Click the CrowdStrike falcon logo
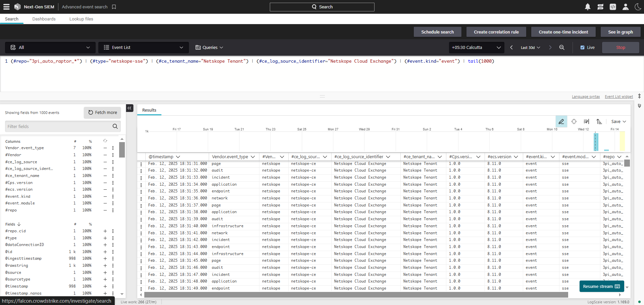The width and height of the screenshot is (644, 305). (17, 7)
